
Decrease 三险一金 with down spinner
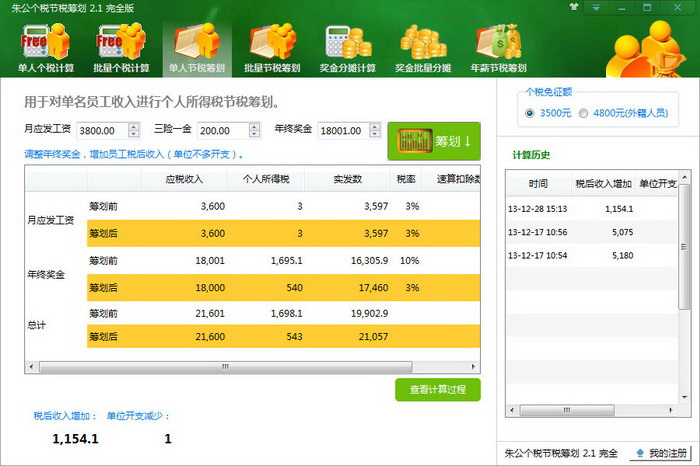click(254, 134)
